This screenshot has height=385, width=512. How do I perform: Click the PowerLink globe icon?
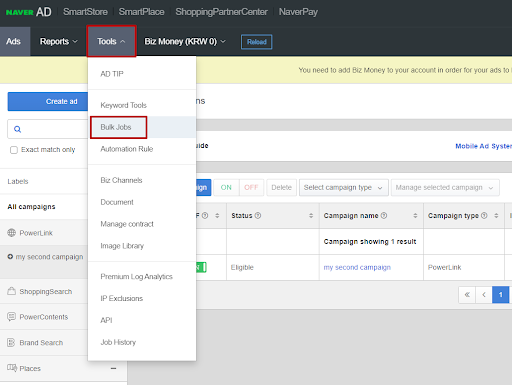12,233
